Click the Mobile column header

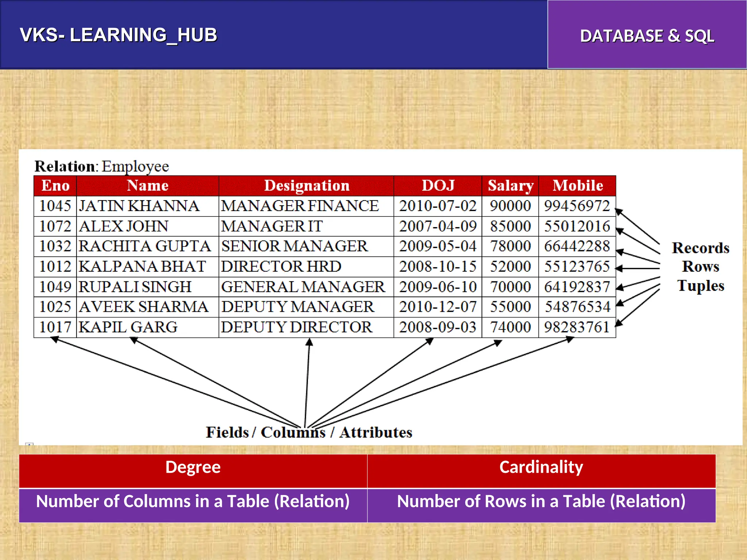pyautogui.click(x=577, y=186)
